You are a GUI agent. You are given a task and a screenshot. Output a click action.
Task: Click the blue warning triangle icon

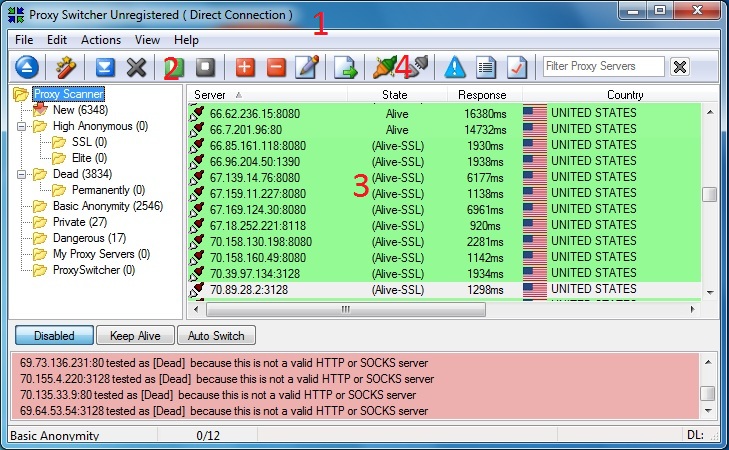(x=455, y=67)
